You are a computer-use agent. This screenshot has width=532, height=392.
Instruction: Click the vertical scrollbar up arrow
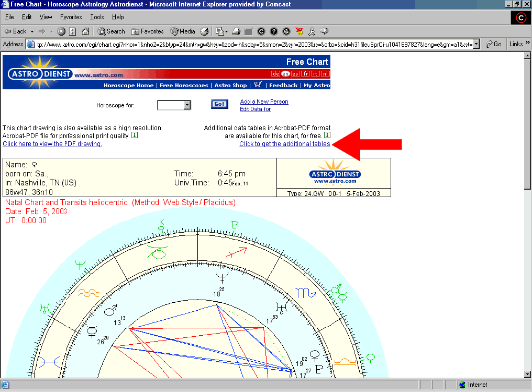tap(527, 55)
